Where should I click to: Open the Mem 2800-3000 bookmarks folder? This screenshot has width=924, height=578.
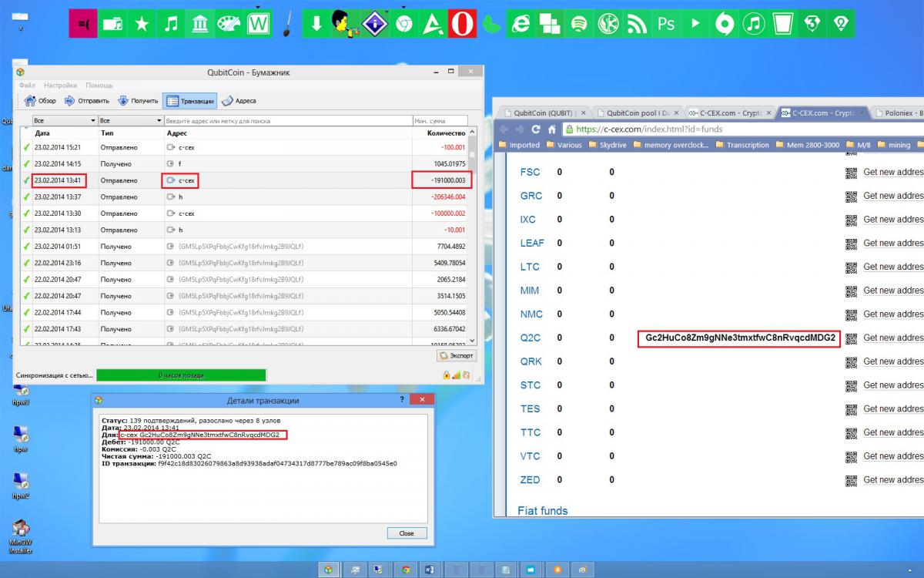pyautogui.click(x=808, y=145)
